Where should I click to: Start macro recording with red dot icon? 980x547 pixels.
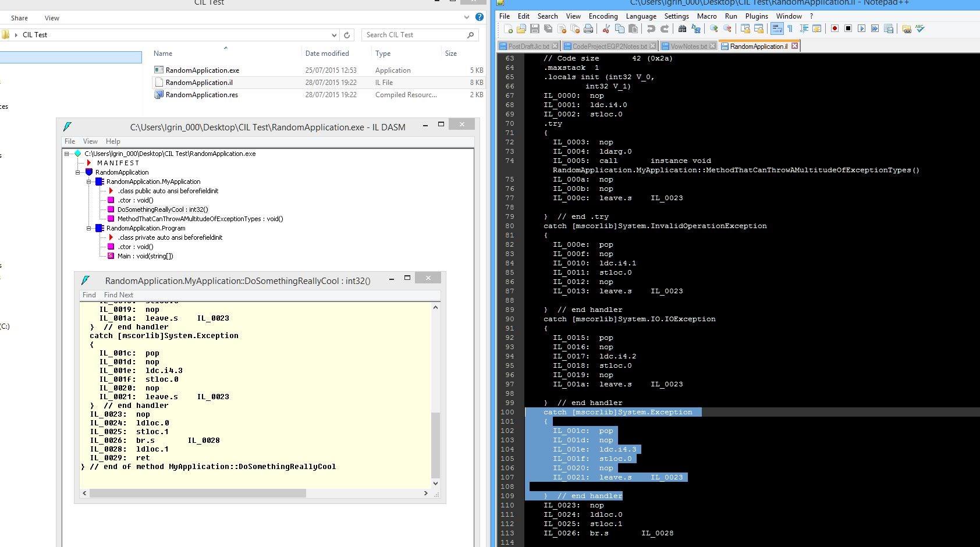pyautogui.click(x=835, y=29)
